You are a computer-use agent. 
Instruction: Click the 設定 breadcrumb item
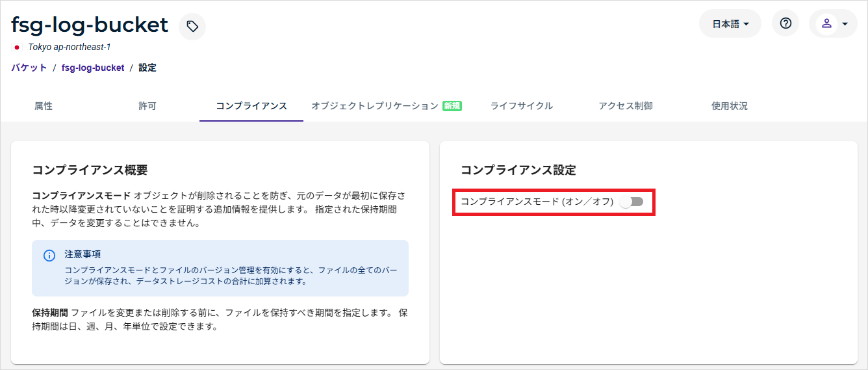147,68
